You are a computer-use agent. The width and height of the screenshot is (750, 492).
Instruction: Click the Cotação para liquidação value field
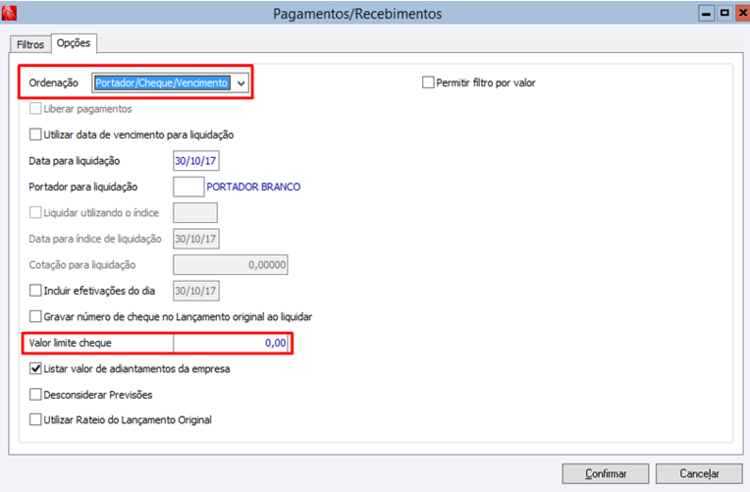[x=231, y=264]
